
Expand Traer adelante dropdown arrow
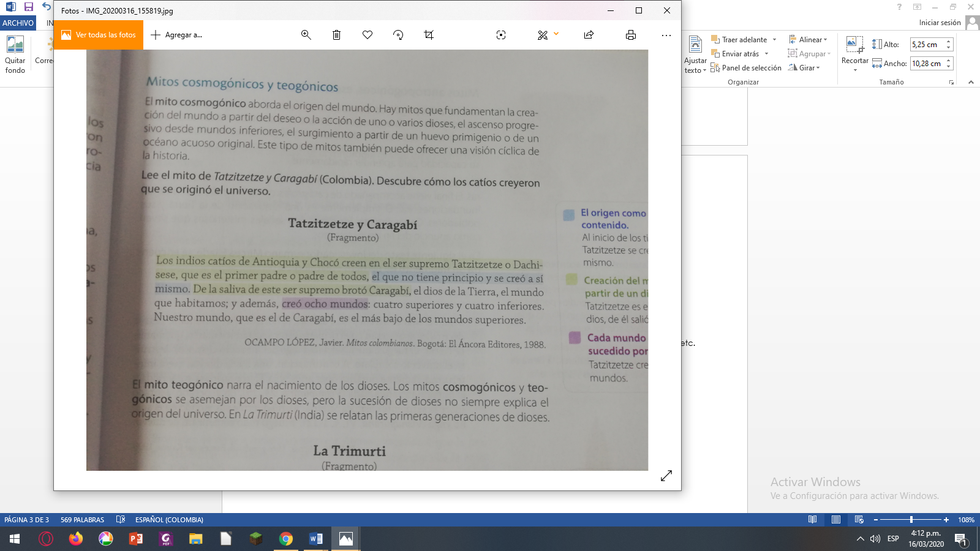774,40
